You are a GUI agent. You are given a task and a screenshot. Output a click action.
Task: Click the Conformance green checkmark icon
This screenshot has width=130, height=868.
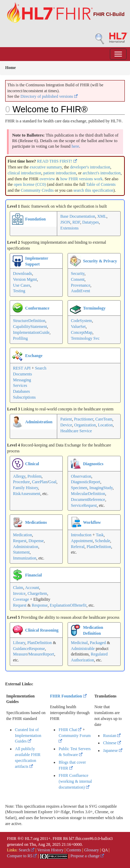[18, 308]
